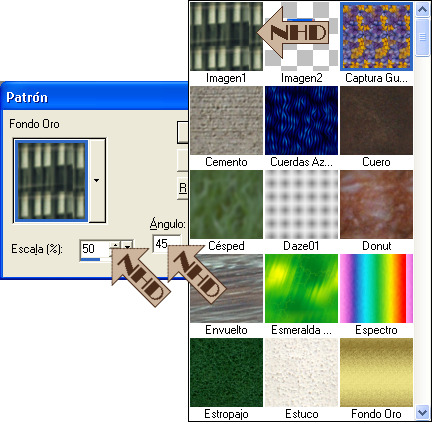Choose the Cuero leather pattern

pyautogui.click(x=376, y=120)
